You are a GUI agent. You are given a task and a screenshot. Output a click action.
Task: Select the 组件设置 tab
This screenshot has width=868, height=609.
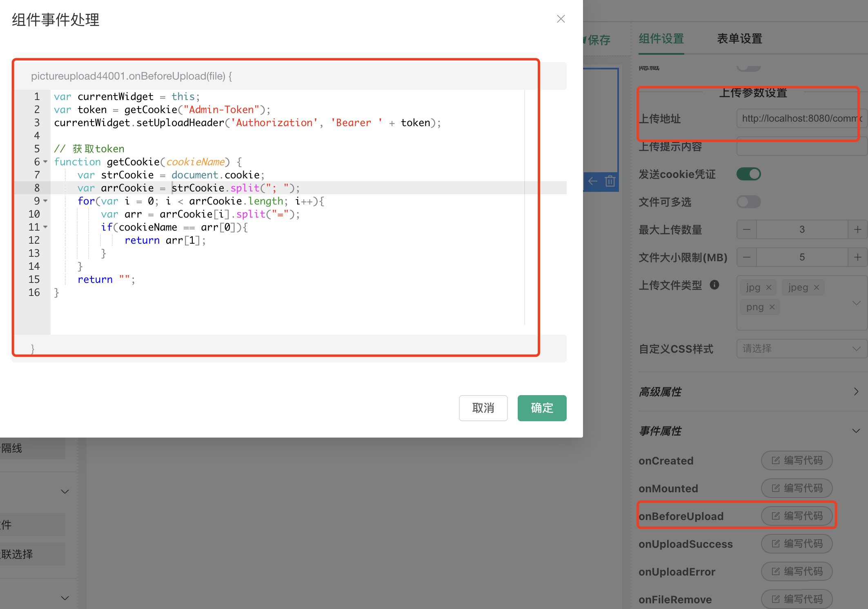pos(661,39)
